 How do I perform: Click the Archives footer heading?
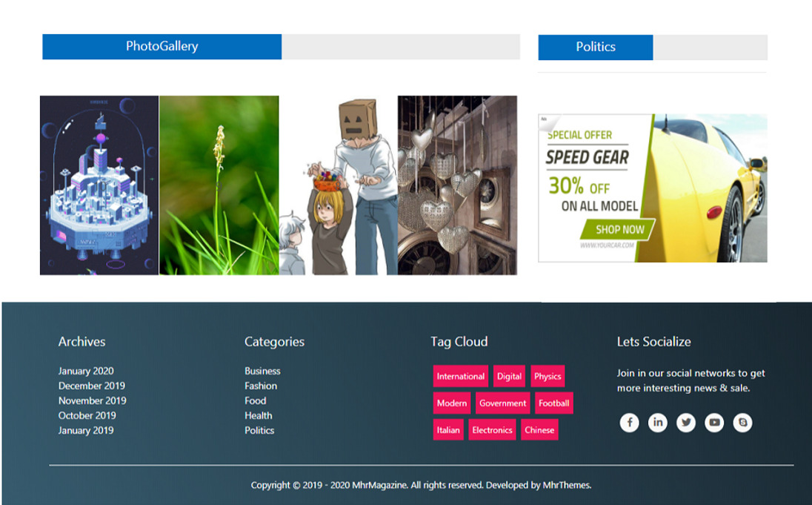[81, 342]
